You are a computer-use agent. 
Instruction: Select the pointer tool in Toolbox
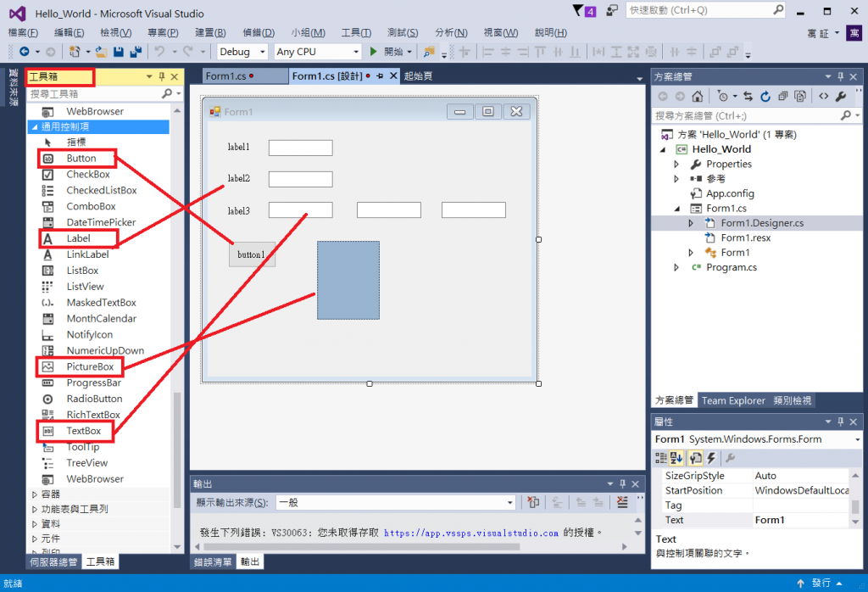[75, 142]
